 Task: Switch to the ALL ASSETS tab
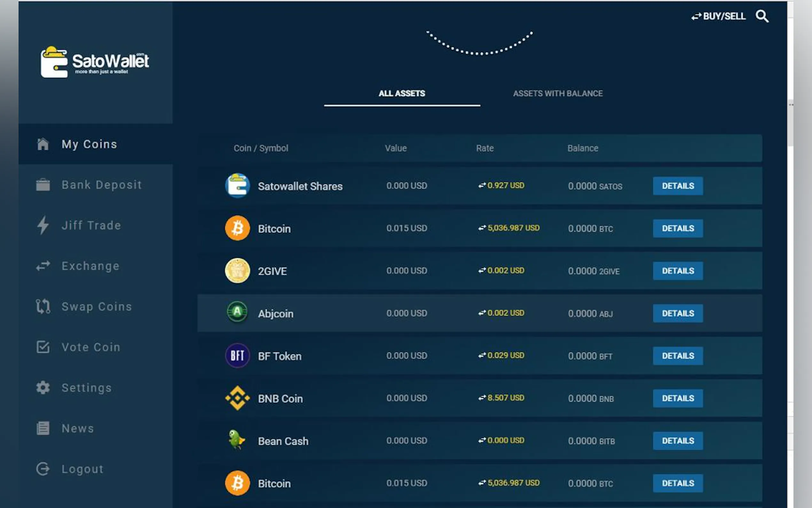tap(402, 93)
